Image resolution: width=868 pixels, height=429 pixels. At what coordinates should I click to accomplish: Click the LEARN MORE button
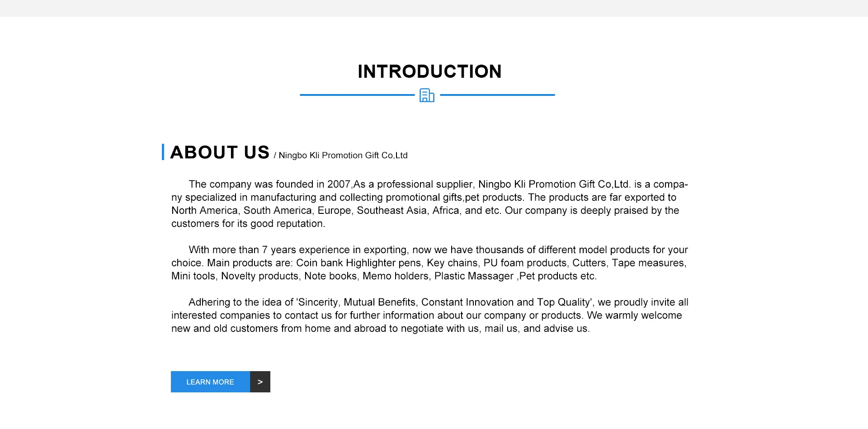(210, 382)
